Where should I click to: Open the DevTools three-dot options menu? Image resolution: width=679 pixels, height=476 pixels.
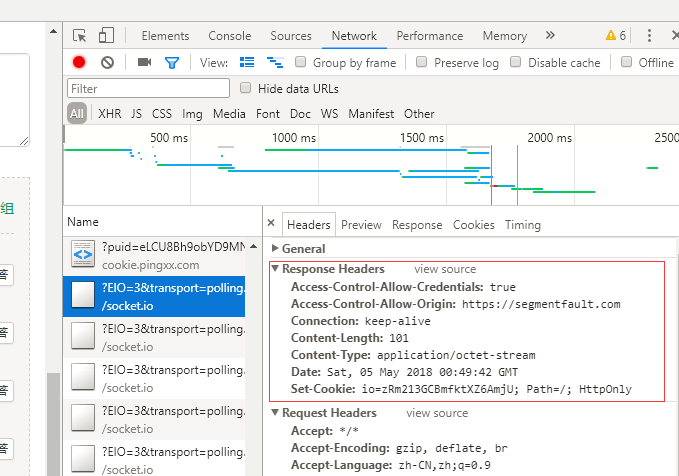(649, 36)
